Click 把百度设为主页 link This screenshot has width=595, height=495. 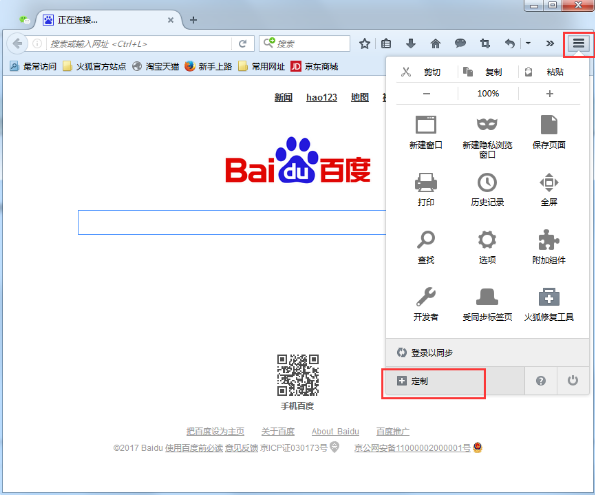[x=215, y=431]
